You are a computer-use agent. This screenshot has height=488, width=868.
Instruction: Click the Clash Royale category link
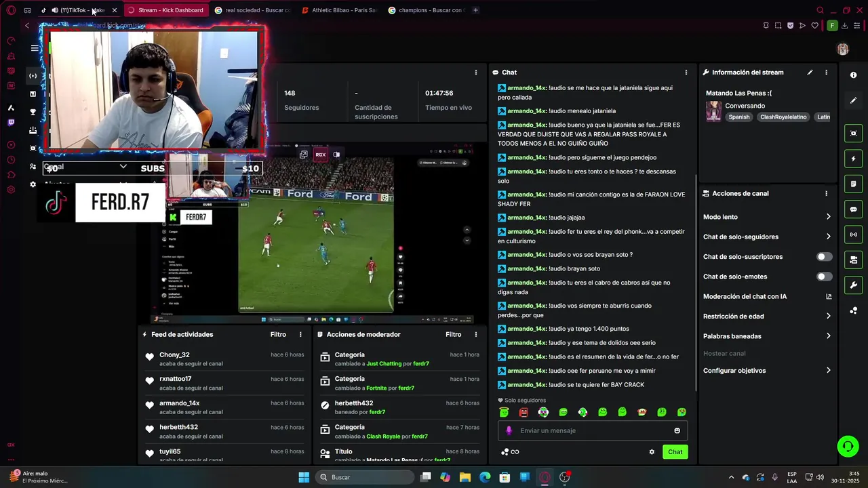(x=383, y=436)
